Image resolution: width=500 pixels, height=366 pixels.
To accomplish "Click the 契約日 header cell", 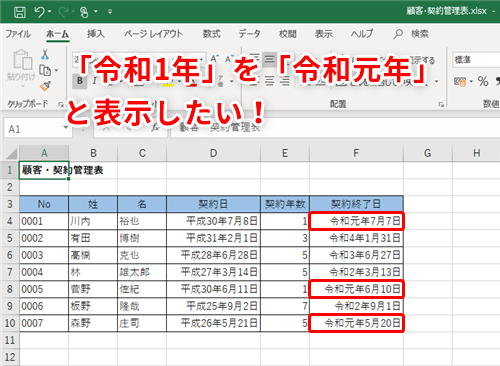I will click(213, 204).
